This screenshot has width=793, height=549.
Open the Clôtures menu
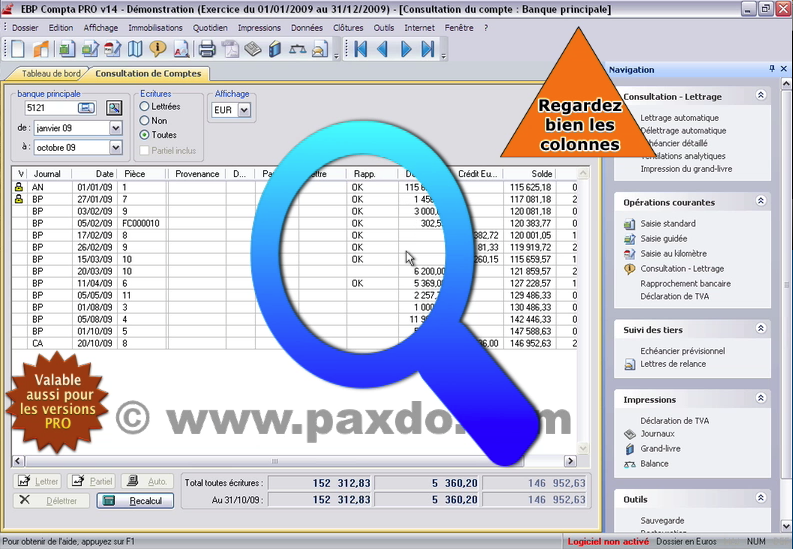(x=348, y=28)
